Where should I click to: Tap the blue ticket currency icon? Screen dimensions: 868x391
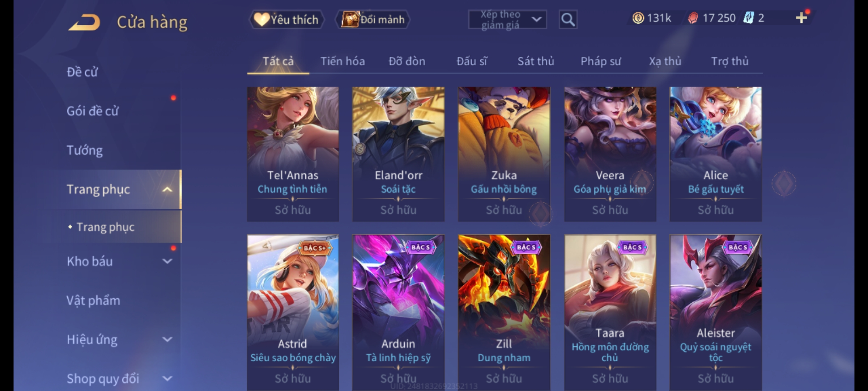[748, 18]
